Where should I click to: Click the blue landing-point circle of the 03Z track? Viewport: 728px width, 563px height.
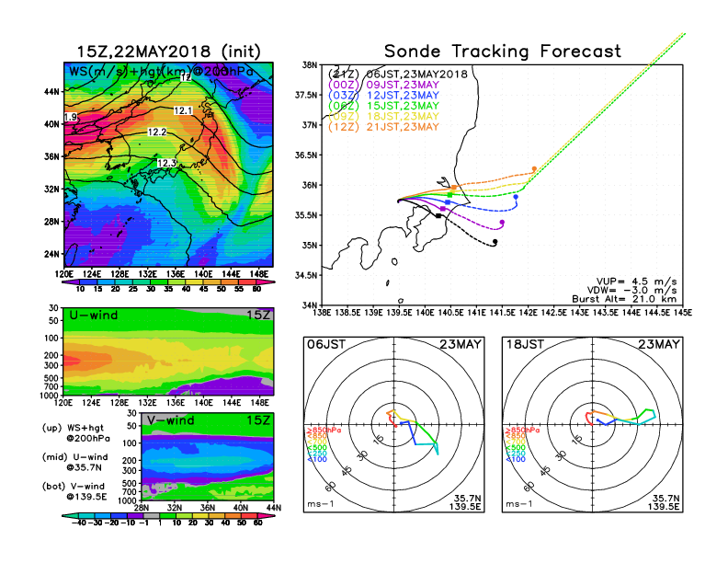pos(516,197)
